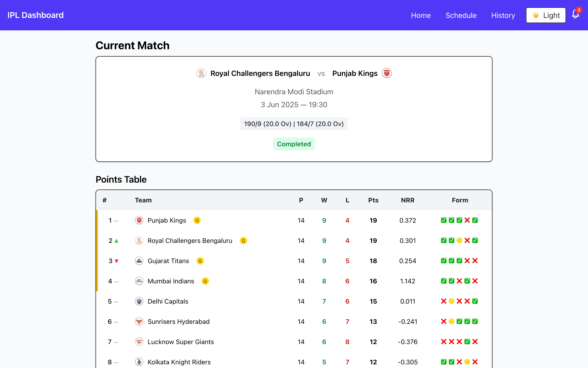588x368 pixels.
Task: Click the Form column header
Action: point(460,200)
